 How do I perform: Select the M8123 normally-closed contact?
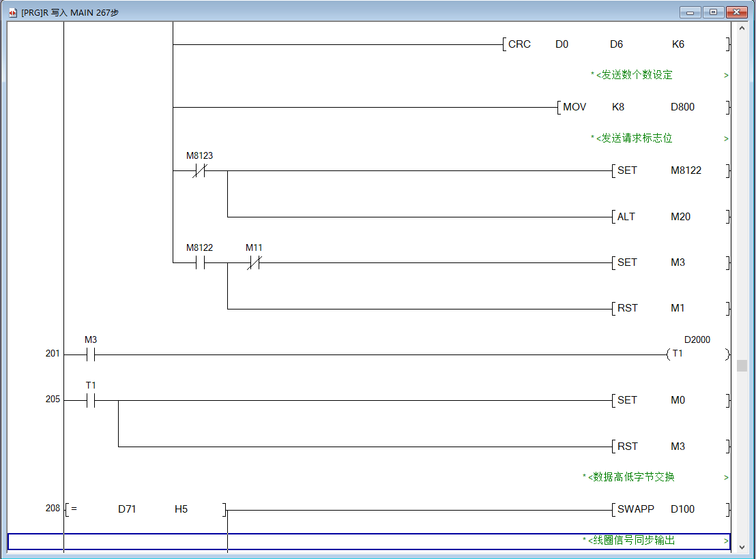pyautogui.click(x=199, y=170)
